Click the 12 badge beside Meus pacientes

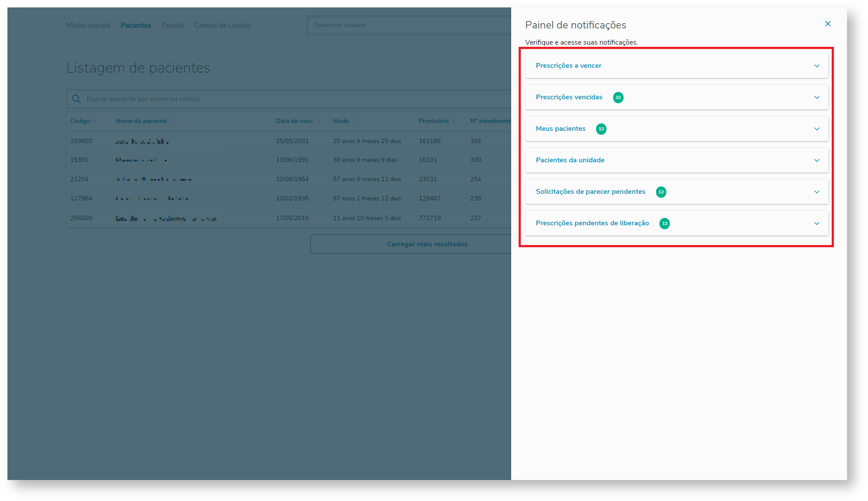pyautogui.click(x=601, y=129)
